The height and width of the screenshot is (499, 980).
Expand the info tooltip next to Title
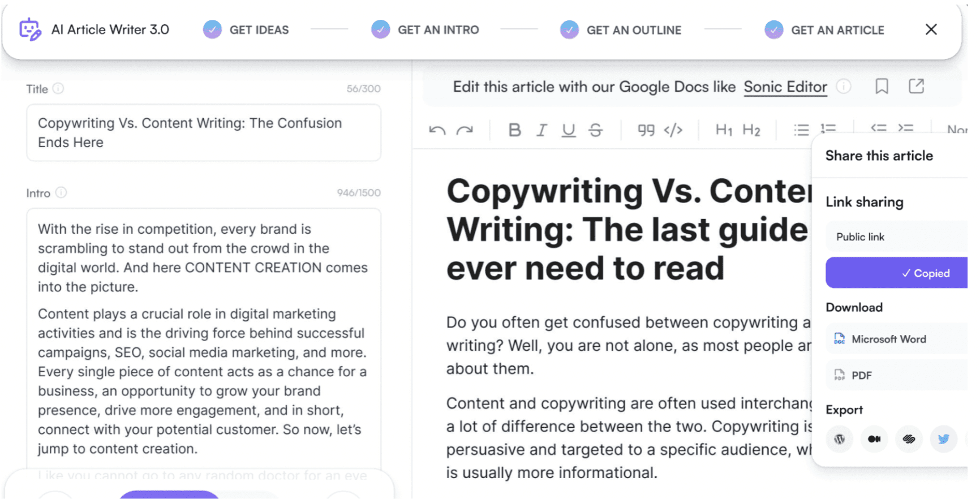tap(59, 89)
